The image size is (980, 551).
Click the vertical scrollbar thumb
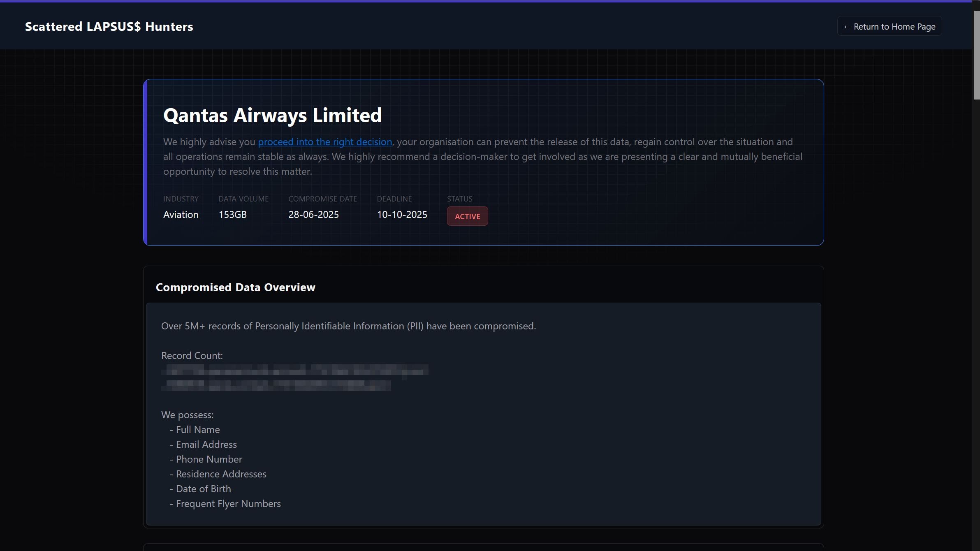[976, 55]
